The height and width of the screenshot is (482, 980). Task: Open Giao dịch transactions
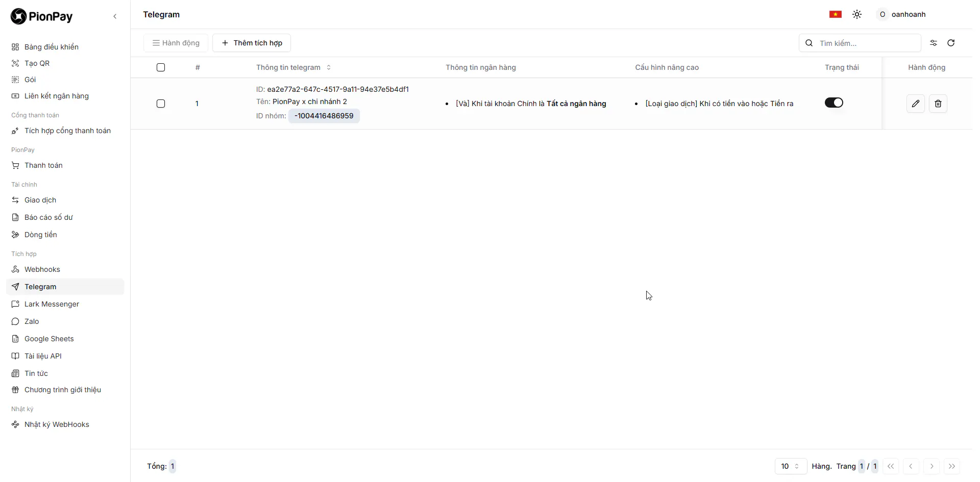point(65,200)
